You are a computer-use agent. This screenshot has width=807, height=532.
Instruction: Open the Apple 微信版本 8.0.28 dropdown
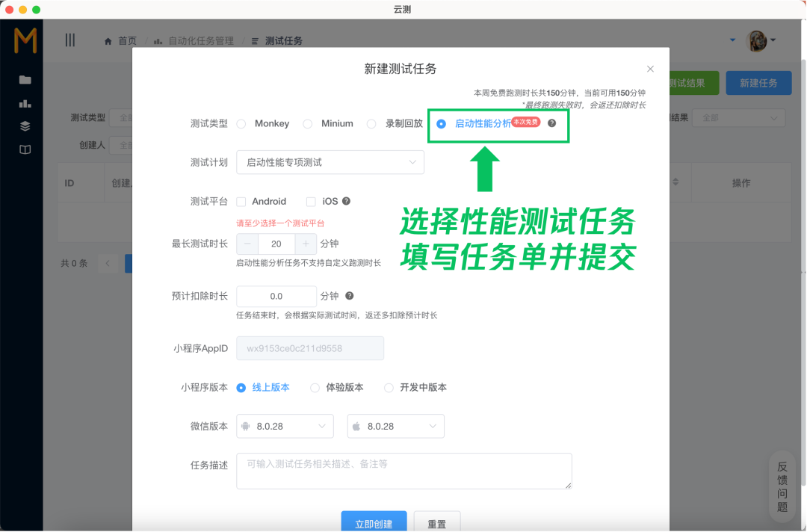[396, 427]
